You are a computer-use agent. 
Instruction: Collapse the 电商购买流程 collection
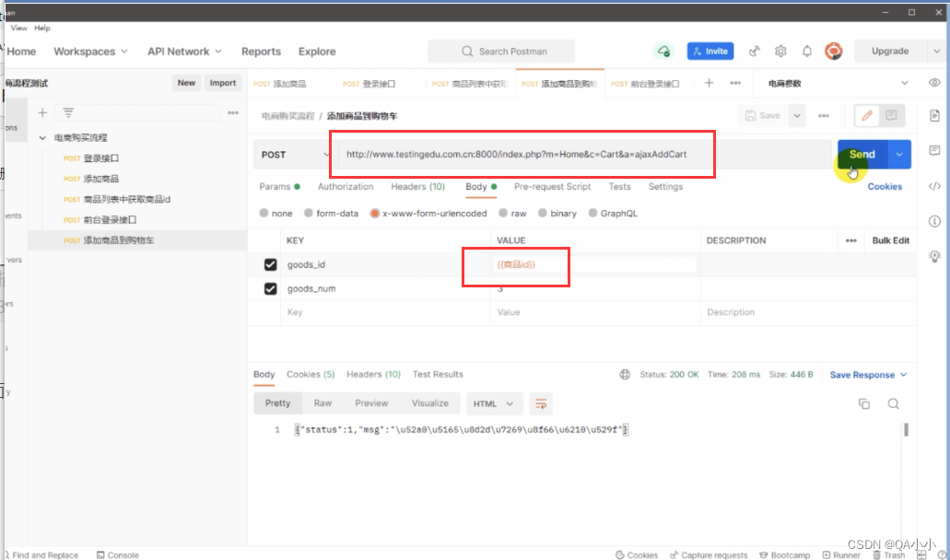(42, 138)
